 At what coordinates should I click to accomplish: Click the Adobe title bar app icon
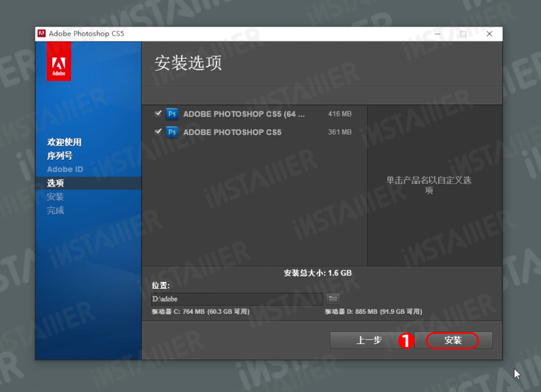coord(42,34)
